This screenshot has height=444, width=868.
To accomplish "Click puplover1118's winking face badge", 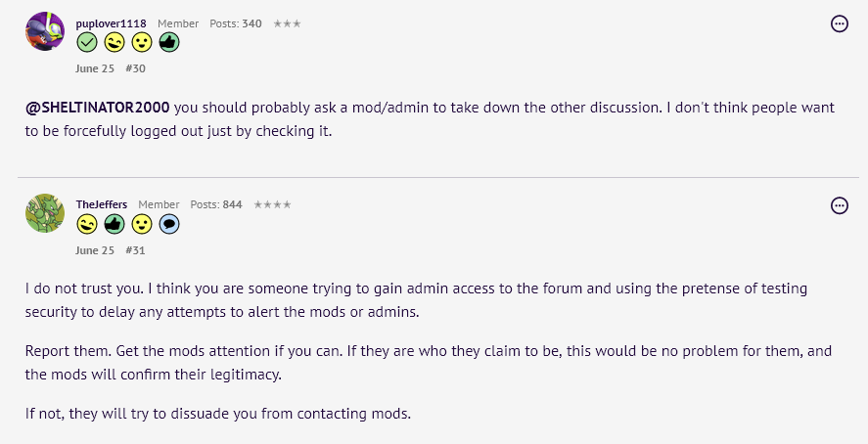I will pos(114,43).
